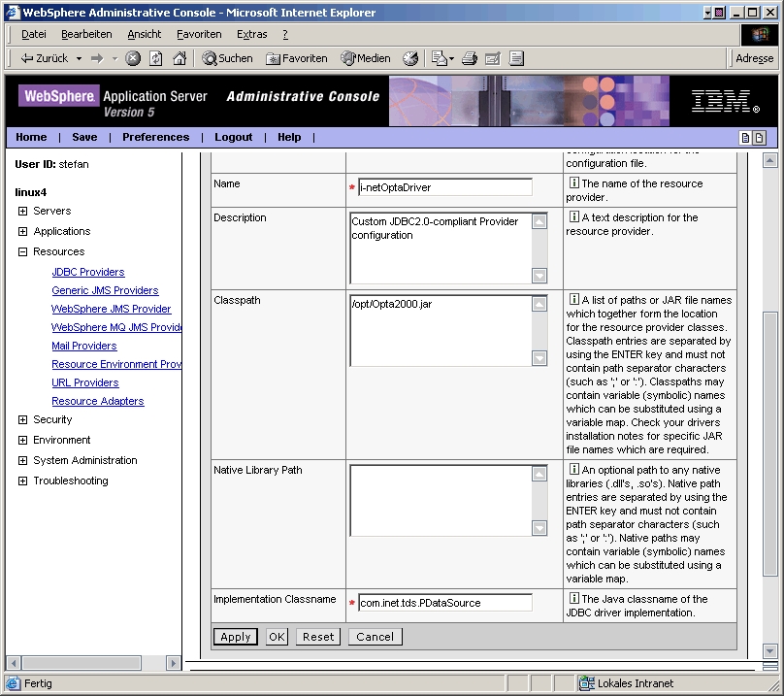The width and height of the screenshot is (784, 696).
Task: Click the Zurück back arrow button
Action: point(43,58)
